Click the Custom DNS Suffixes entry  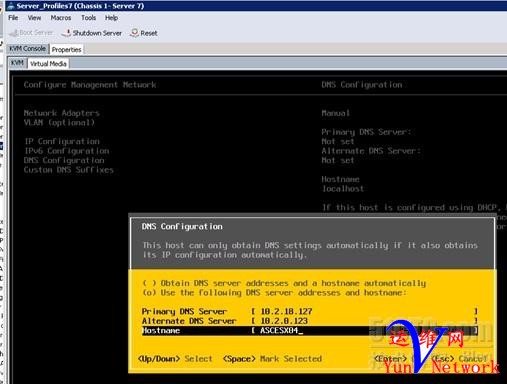(x=69, y=170)
